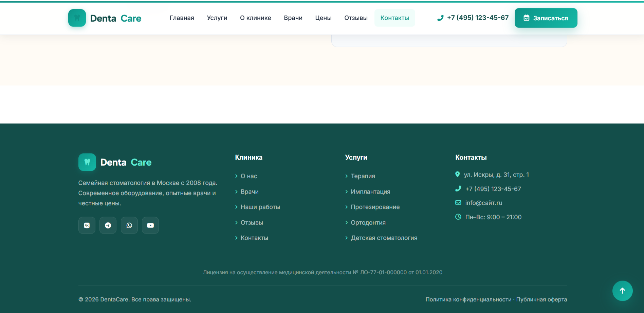Image resolution: width=644 pixels, height=313 pixels.
Task: Open the Контакты footer link in Клиника list
Action: (254, 238)
